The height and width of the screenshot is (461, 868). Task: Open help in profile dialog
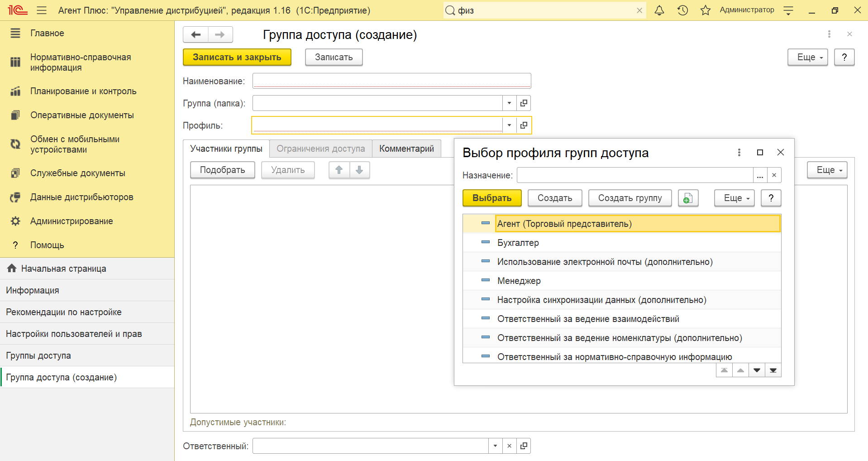coord(771,198)
